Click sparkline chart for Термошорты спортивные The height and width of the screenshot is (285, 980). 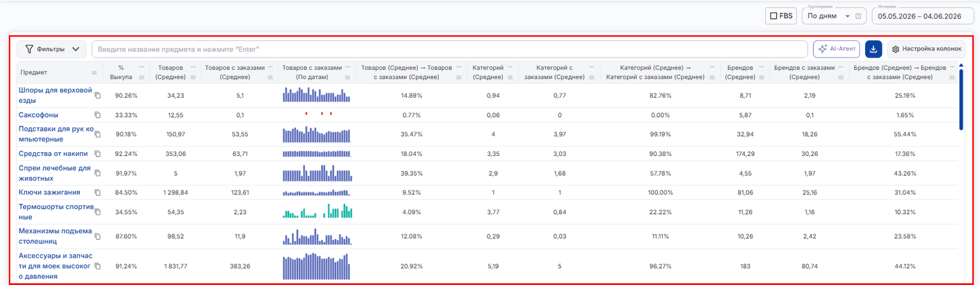pyautogui.click(x=317, y=212)
